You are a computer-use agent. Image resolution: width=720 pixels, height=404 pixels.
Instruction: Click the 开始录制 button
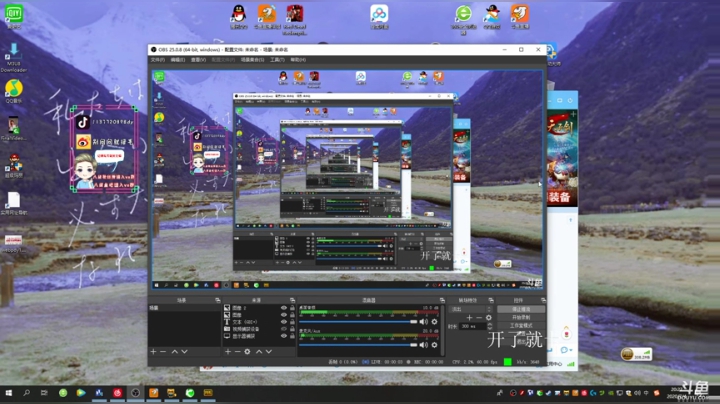coord(521,317)
